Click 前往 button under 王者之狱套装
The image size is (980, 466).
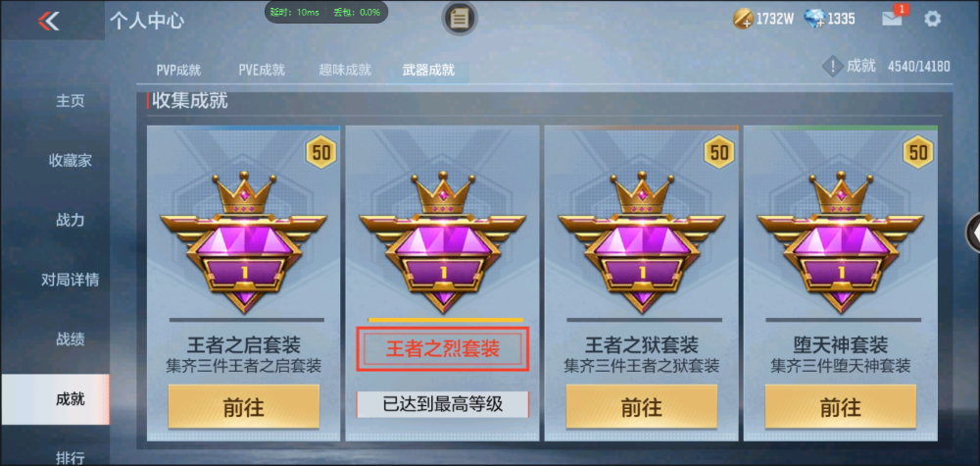[x=642, y=407]
